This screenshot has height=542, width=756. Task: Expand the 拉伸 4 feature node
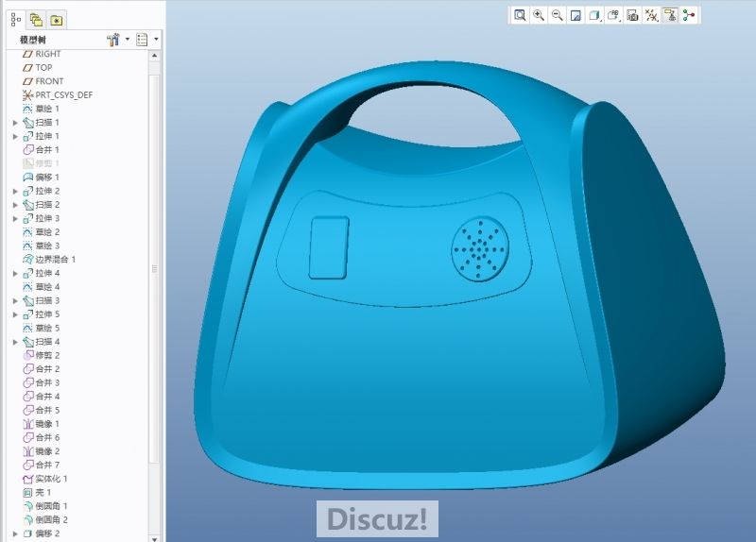pyautogui.click(x=15, y=273)
